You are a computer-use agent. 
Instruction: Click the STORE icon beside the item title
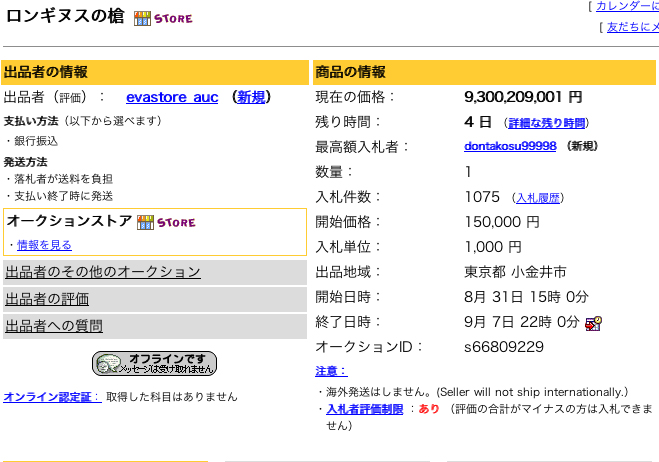163,18
